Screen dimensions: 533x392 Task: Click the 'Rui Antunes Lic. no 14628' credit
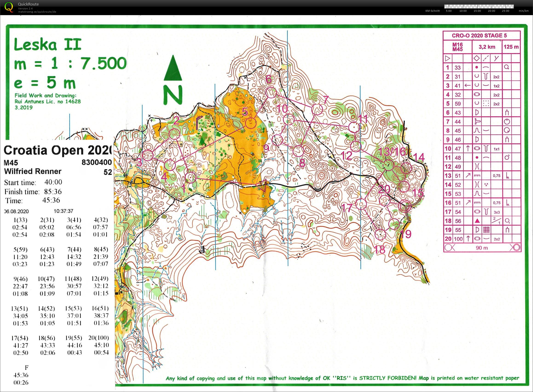pyautogui.click(x=48, y=101)
